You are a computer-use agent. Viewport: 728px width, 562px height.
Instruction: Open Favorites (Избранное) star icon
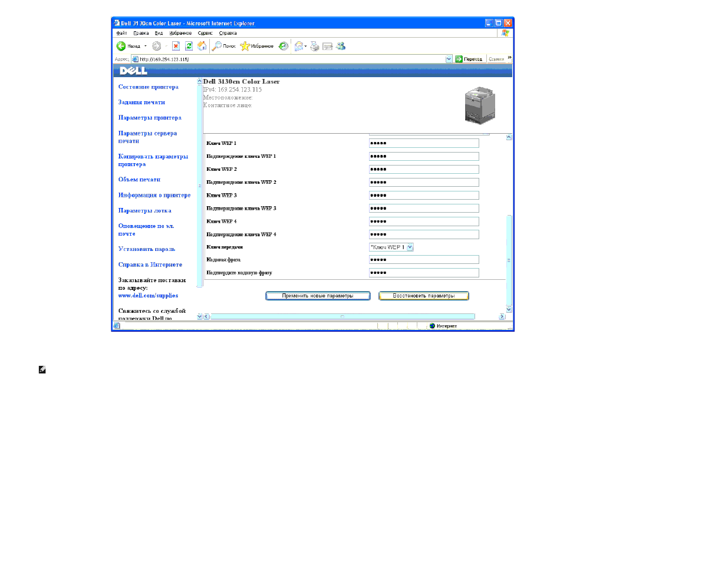[245, 46]
